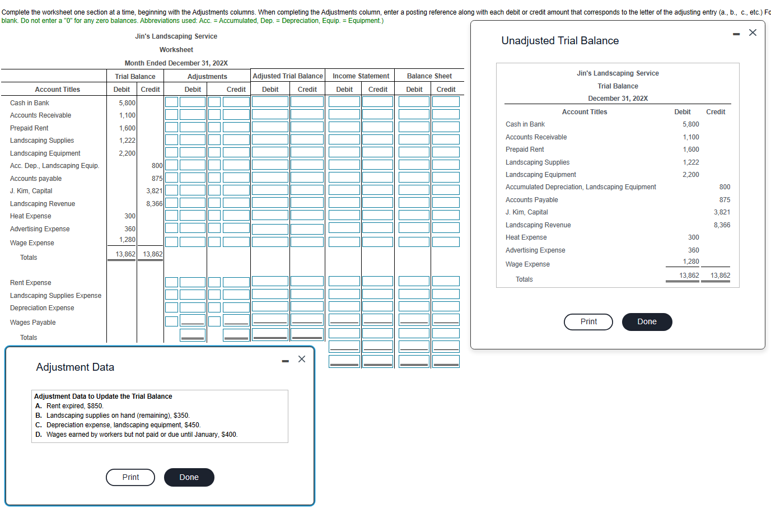The image size is (771, 532).
Task: Select Accounts payable balance sheet credit field
Action: click(446, 178)
